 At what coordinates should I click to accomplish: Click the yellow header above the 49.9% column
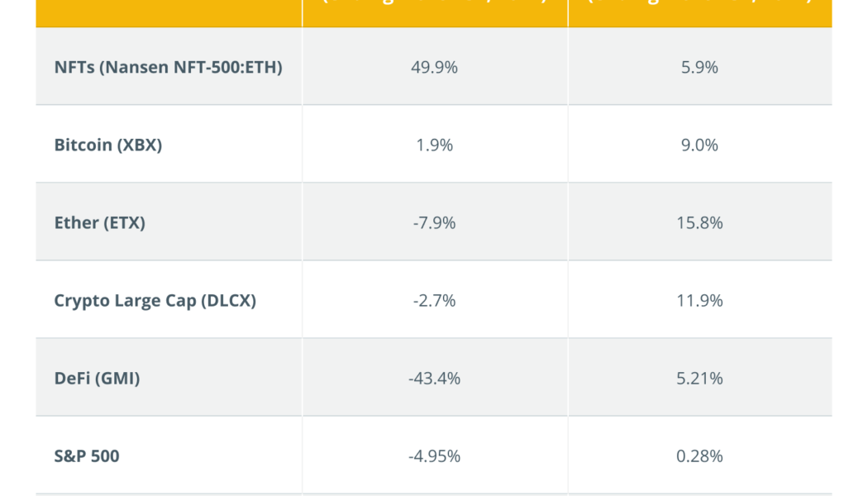click(x=434, y=12)
